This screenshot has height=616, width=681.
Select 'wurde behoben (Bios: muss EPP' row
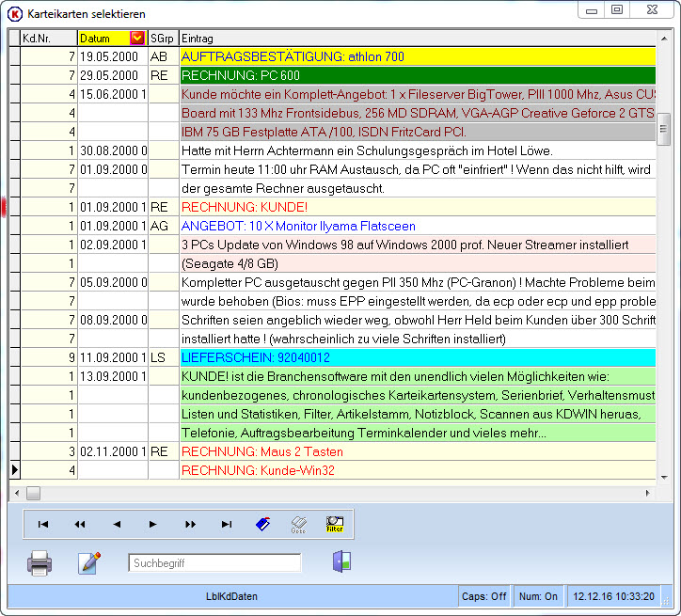pos(418,301)
